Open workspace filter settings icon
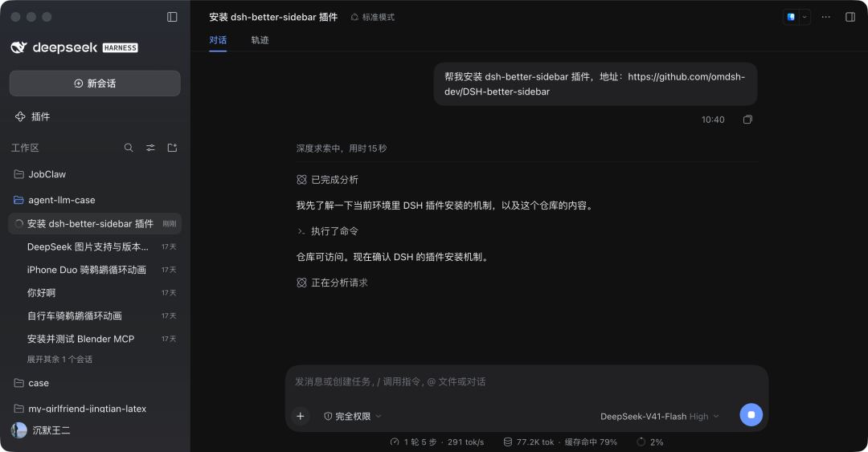 point(150,148)
